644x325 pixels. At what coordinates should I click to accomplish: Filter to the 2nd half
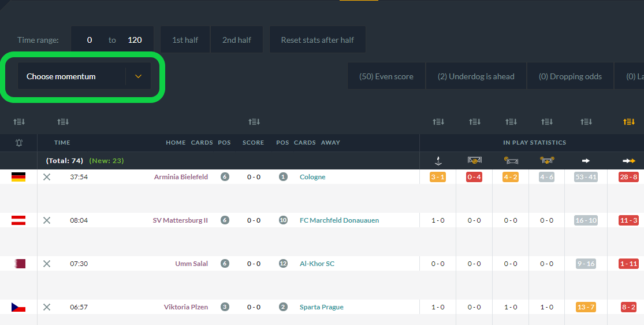click(237, 40)
